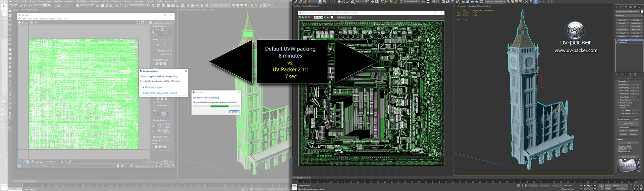Toggle the Tile UV checkbox in UV-Packer parameters
Viewport: 644px width, 191px height.
click(620, 108)
